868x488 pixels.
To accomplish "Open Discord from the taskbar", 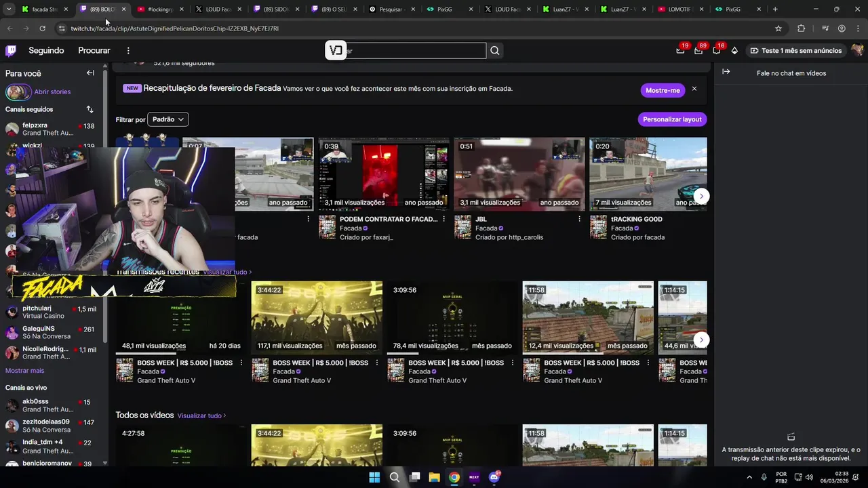I will [494, 477].
